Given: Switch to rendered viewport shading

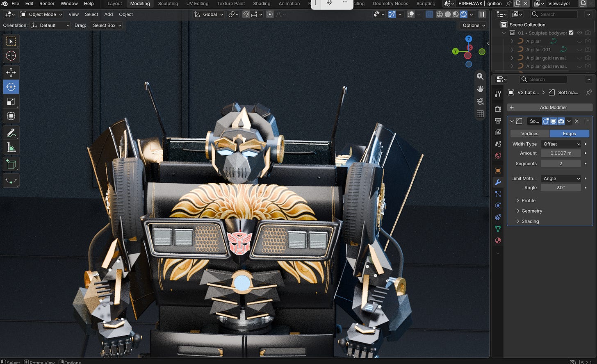Looking at the screenshot, I should (463, 14).
